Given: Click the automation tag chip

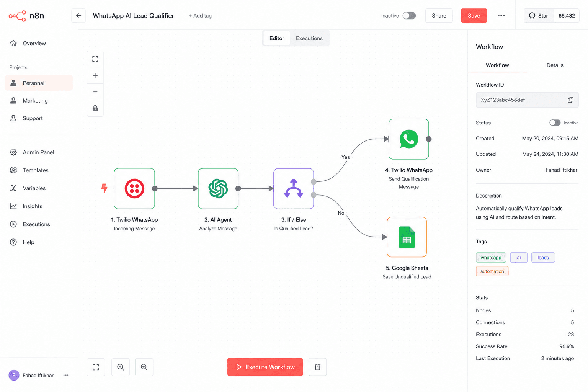Looking at the screenshot, I should pyautogui.click(x=492, y=271).
